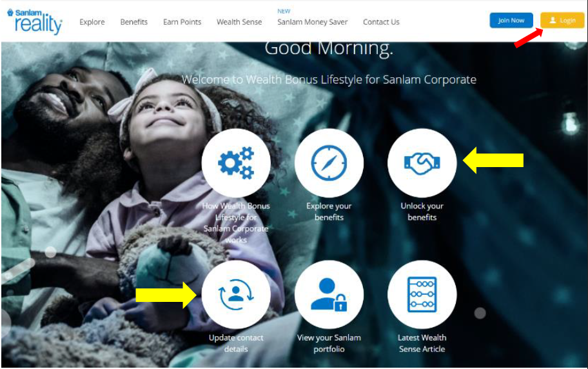
Task: Click the user icon inside the Login button
Action: (x=553, y=20)
